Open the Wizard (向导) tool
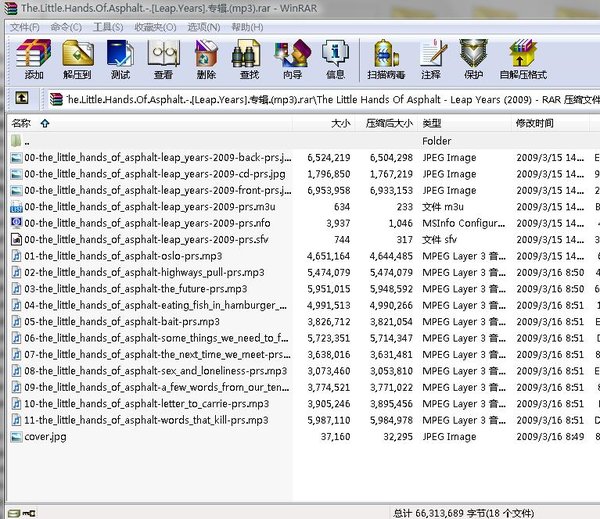The image size is (600, 519). 293,59
